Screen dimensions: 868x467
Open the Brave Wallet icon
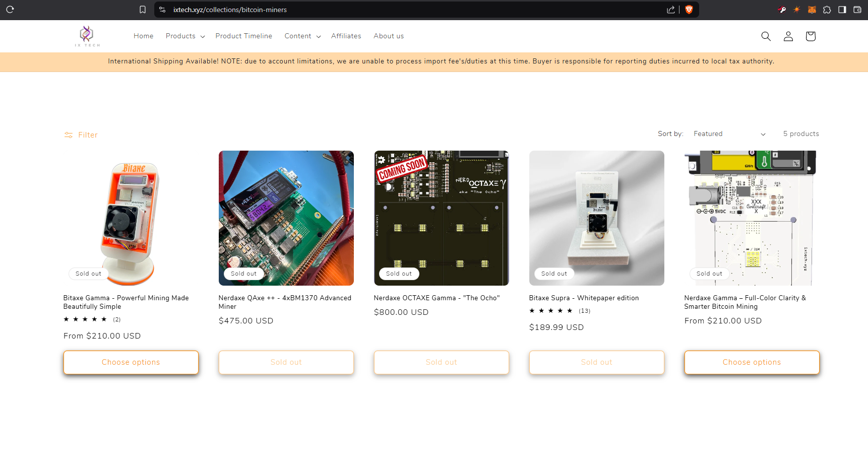tap(857, 10)
